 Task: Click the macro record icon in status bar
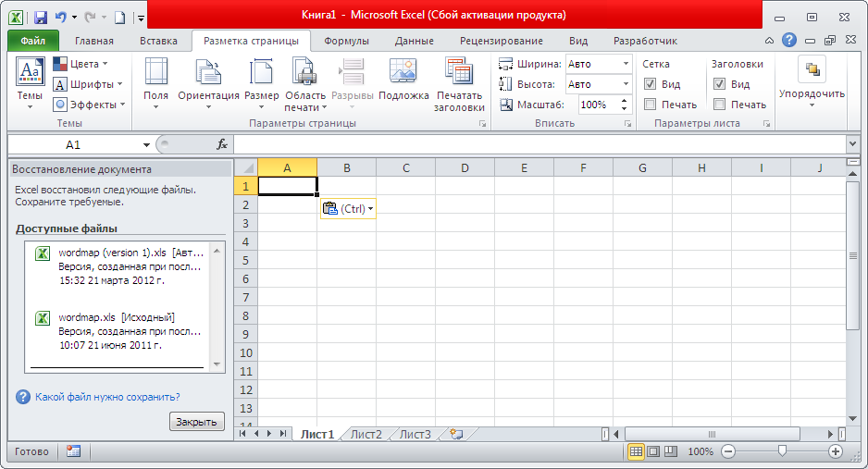pos(73,451)
